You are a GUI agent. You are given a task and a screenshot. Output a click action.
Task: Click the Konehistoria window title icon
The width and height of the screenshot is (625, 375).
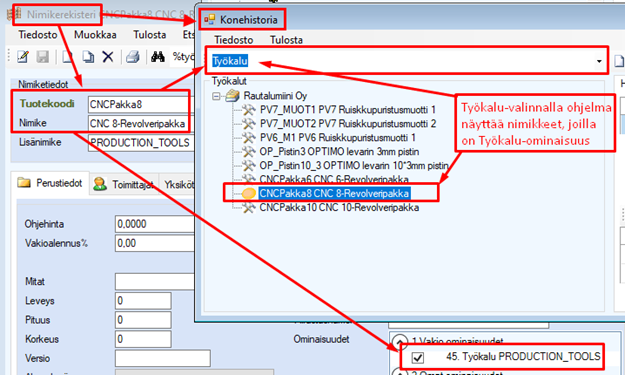pos(210,19)
